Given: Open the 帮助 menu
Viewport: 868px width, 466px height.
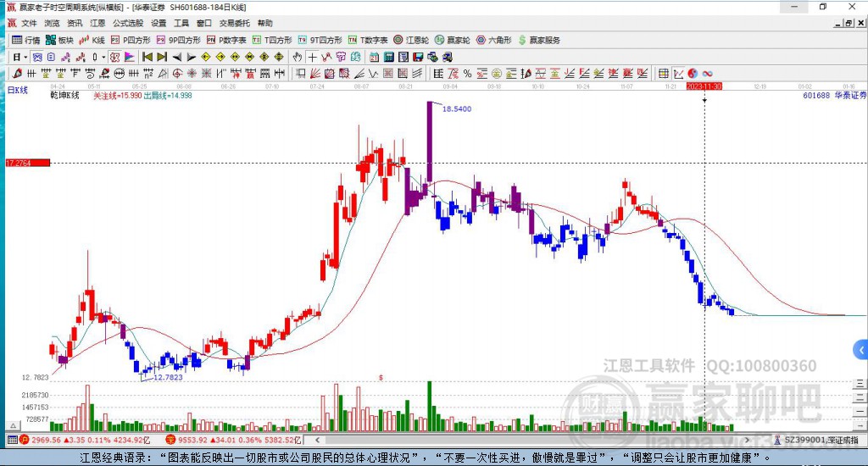Looking at the screenshot, I should coord(265,23).
